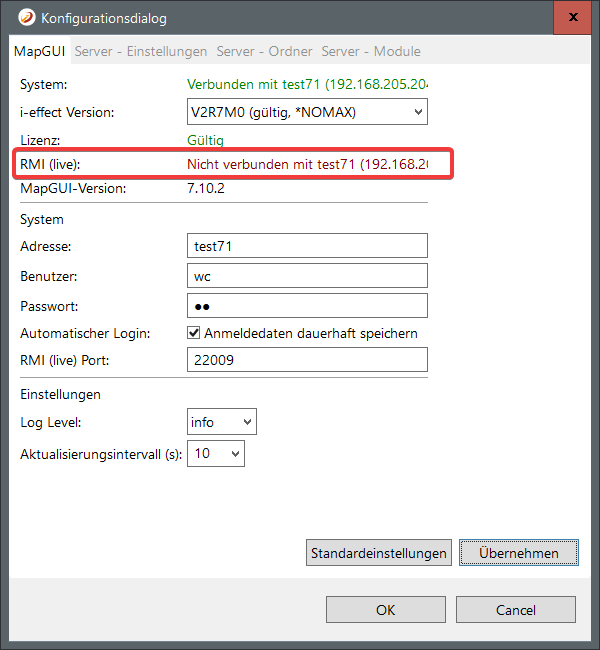The width and height of the screenshot is (600, 650).
Task: Open the Server - Einstellungen tab
Action: [x=141, y=51]
